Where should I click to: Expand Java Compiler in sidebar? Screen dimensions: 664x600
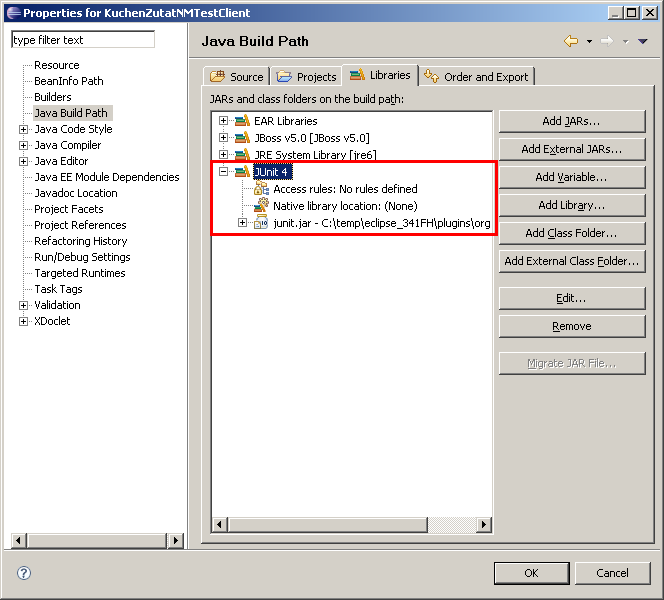[24, 146]
